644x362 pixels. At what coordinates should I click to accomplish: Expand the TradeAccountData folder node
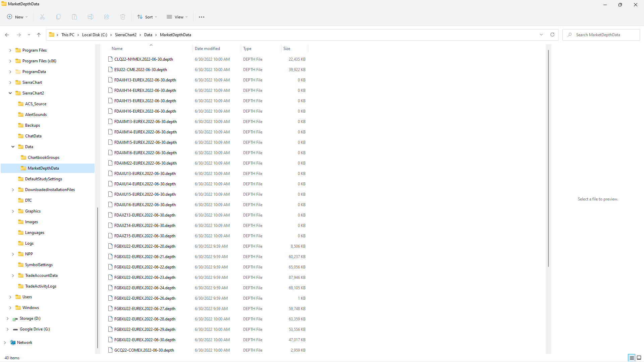(13, 276)
